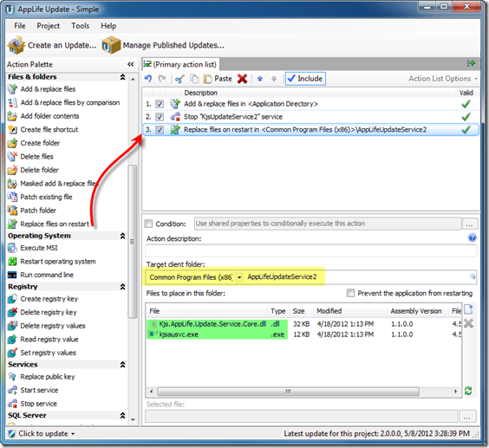The image size is (489, 448).
Task: Click the Undo arrow icon
Action: pyautogui.click(x=148, y=79)
